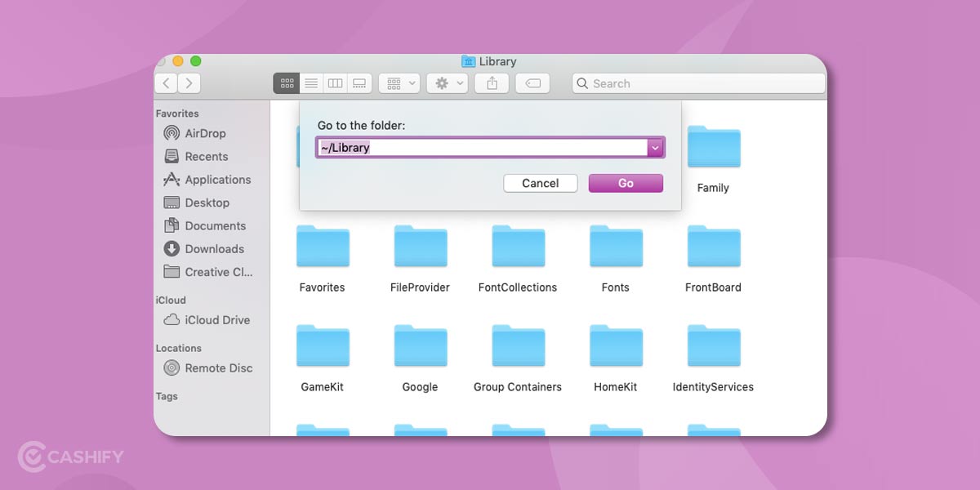Switch Finder to list view
The image size is (980, 490).
[x=311, y=82]
